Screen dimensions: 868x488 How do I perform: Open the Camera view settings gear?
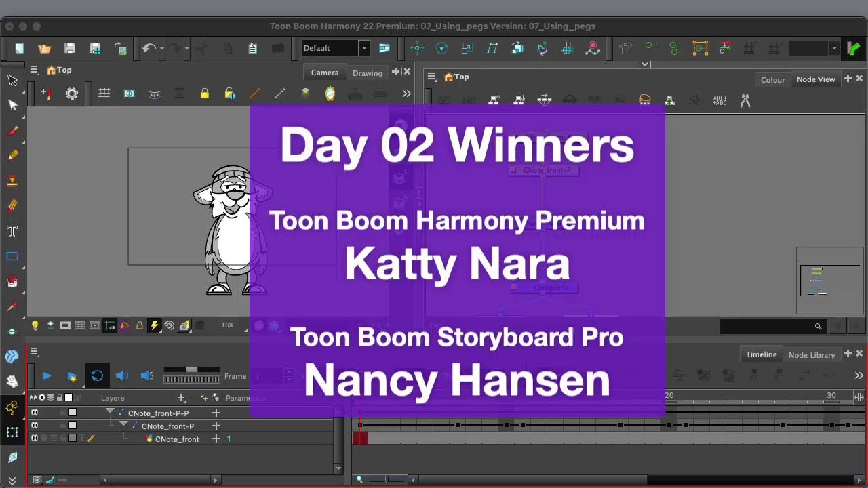tap(71, 94)
